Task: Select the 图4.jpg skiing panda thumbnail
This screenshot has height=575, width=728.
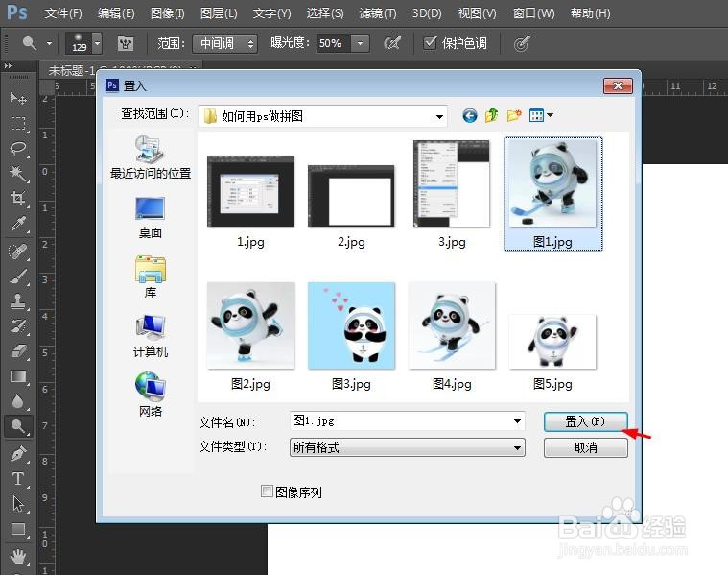Action: click(x=452, y=325)
